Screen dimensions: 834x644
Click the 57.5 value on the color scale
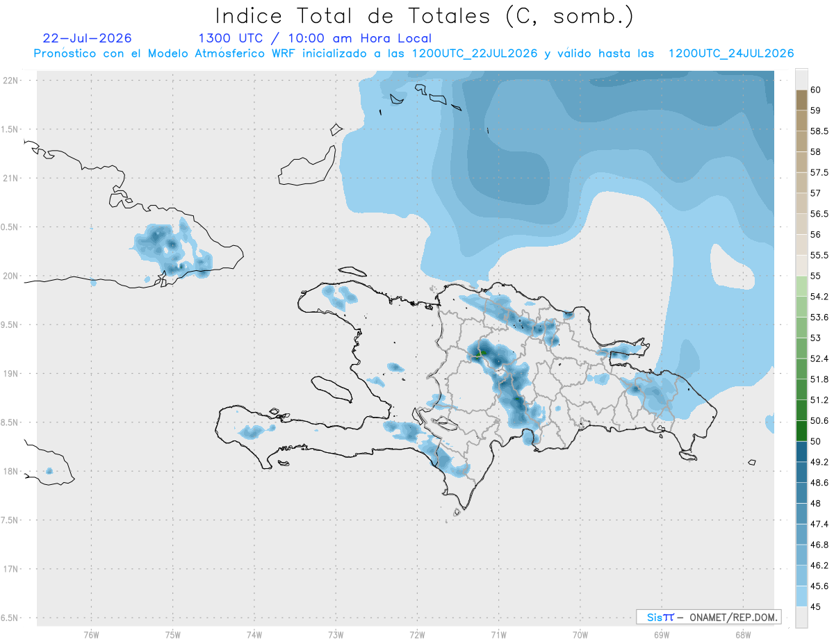(819, 172)
